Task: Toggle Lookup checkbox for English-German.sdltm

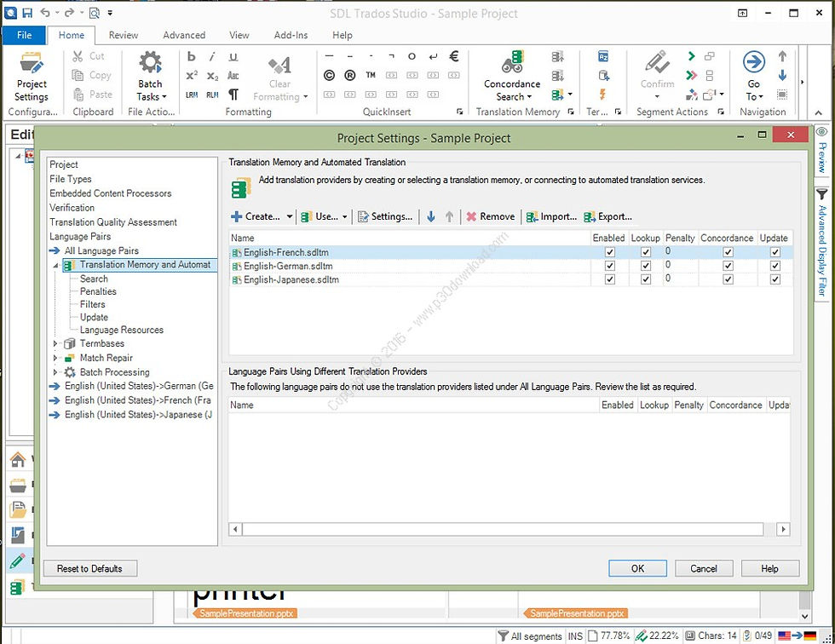Action: tap(646, 266)
